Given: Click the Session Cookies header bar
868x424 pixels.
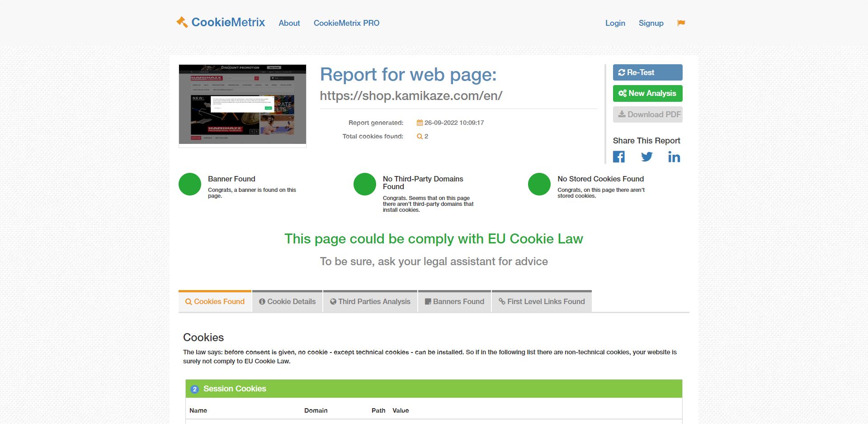Looking at the screenshot, I should point(434,389).
